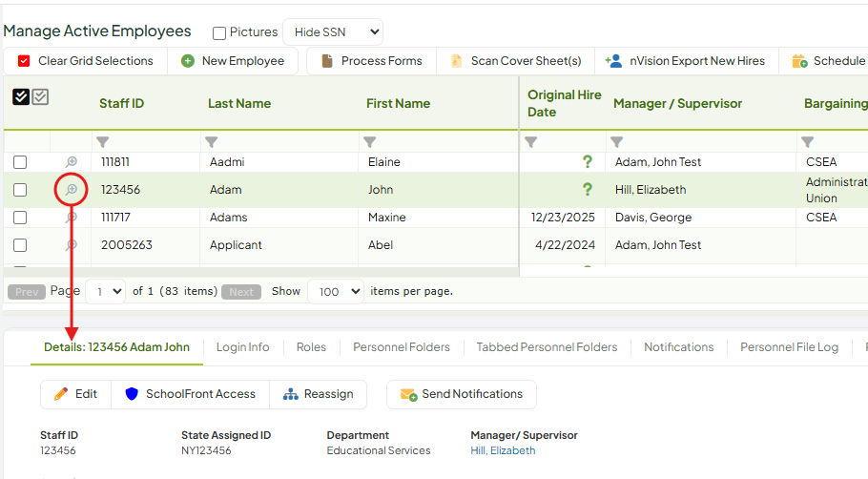This screenshot has height=479, width=868.
Task: Open the Personnel Folders tab
Action: pos(402,347)
